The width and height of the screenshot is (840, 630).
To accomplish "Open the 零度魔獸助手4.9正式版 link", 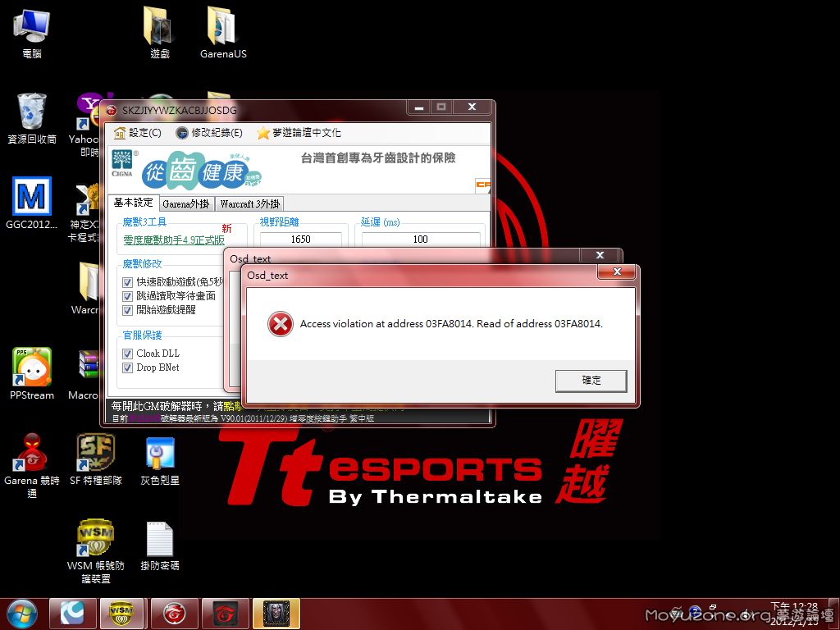I will [x=174, y=240].
